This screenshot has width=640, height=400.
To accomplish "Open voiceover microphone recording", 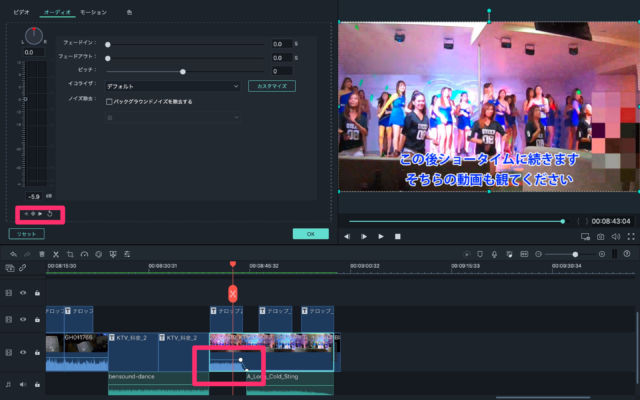I will [494, 254].
